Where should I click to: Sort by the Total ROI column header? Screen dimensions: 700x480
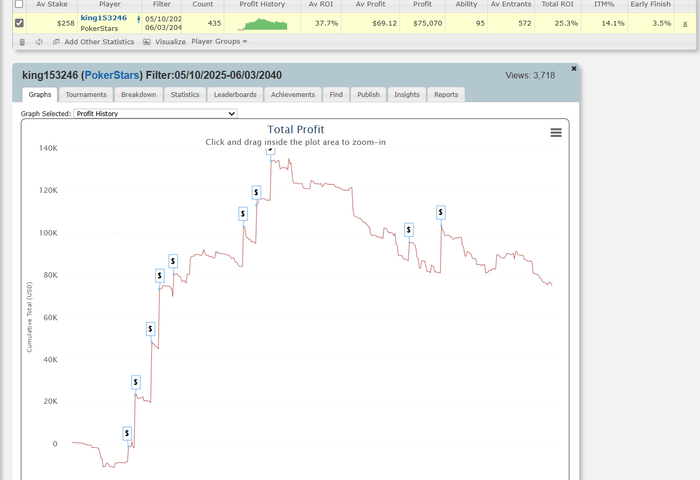coord(558,4)
